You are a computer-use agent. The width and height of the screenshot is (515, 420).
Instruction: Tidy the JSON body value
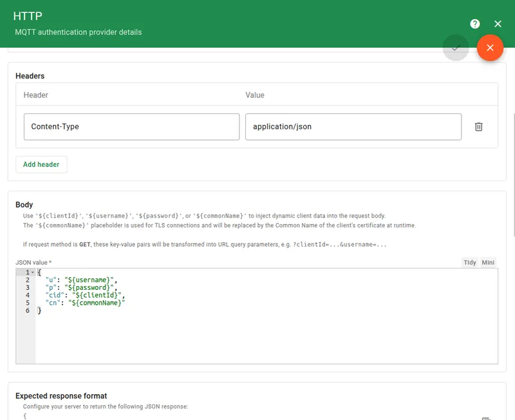click(470, 262)
